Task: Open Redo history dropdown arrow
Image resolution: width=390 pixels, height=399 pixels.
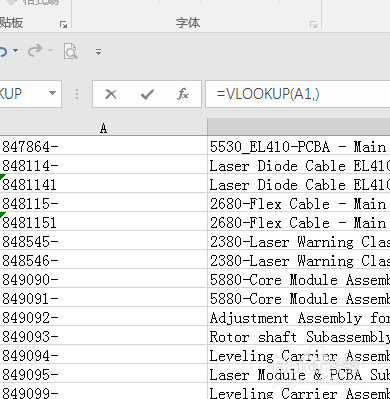Action: [x=51, y=51]
